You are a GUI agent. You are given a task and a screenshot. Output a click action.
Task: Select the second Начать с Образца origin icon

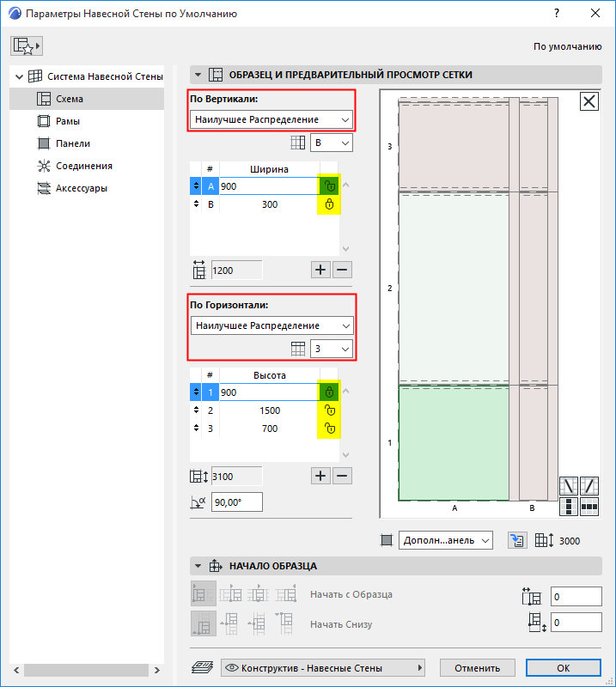230,593
